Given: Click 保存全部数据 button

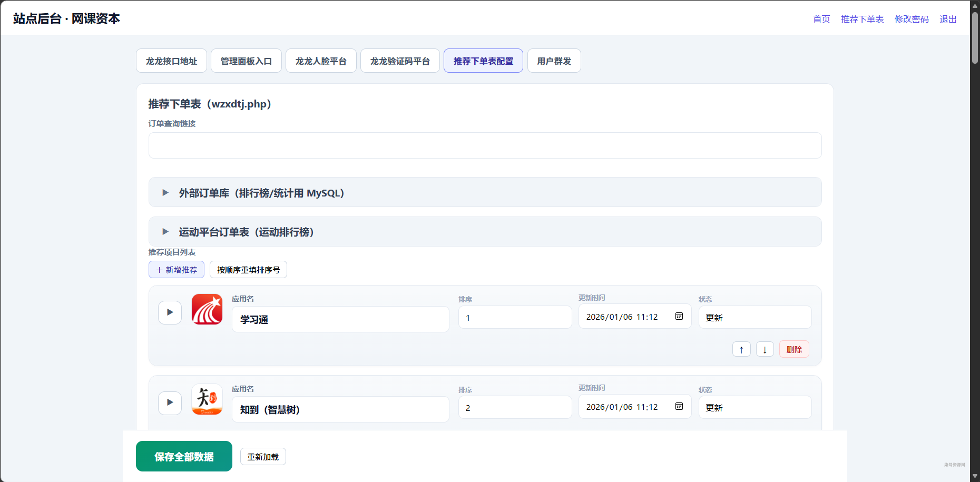Looking at the screenshot, I should click(x=184, y=456).
